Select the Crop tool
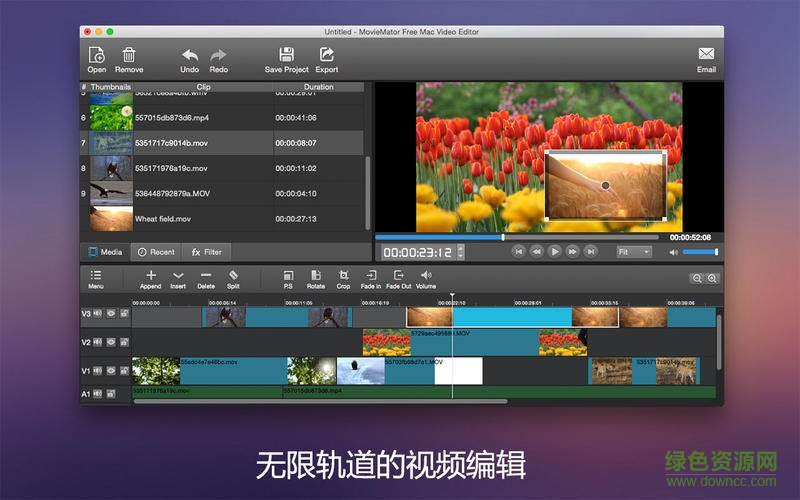Image resolution: width=800 pixels, height=500 pixels. [343, 275]
